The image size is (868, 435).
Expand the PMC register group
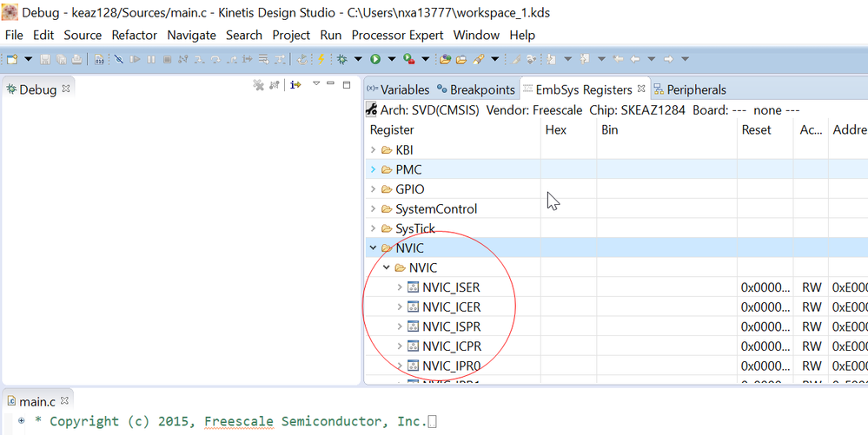tap(373, 169)
